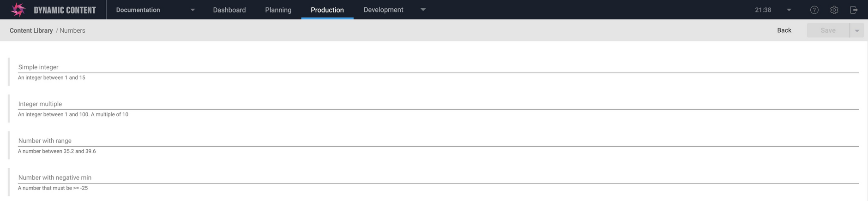
Task: Open the help question mark icon
Action: 814,10
